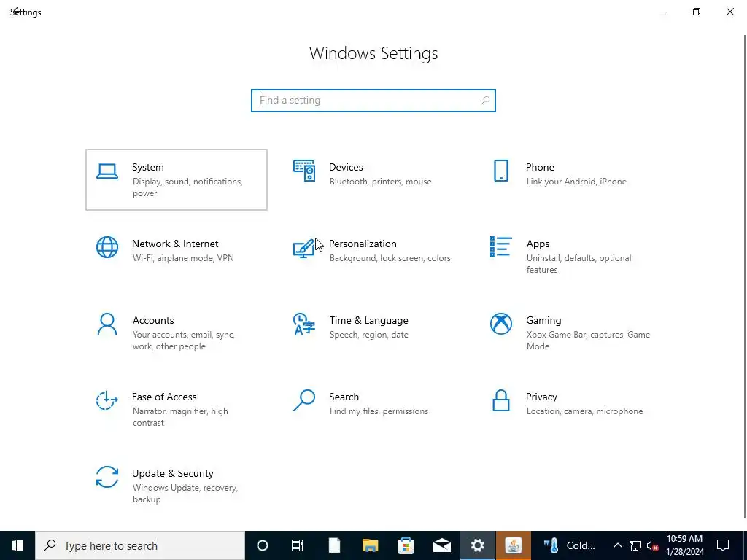Click the Gaming title text

coord(543,321)
